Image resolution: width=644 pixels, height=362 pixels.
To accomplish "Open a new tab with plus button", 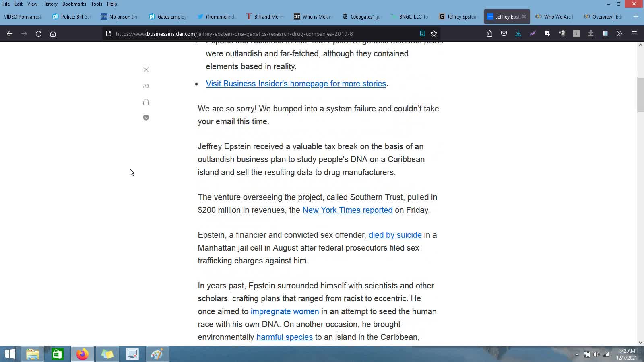I will coord(636,16).
